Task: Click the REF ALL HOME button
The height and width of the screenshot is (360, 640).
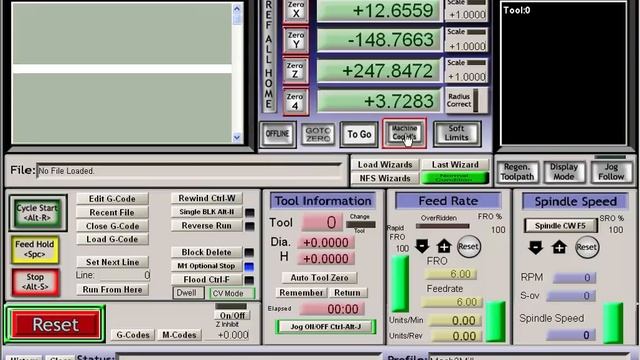Action: pos(269,55)
